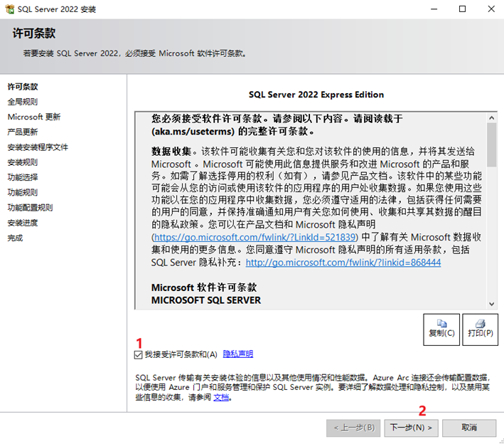This screenshot has width=504, height=444.
Task: Click the 下一步(N) next button
Action: pos(411,428)
